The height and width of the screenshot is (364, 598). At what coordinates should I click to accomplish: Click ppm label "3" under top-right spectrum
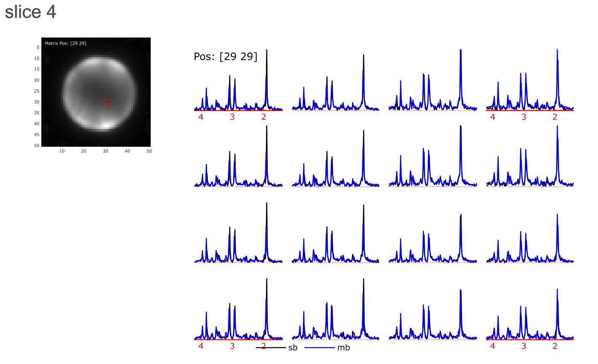524,117
